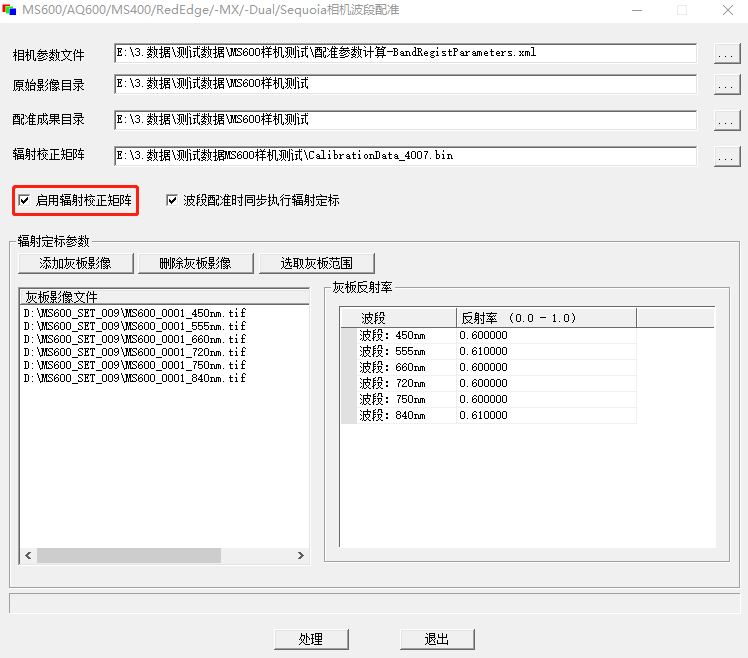Click the 退出 button to exit
The image size is (748, 658).
point(437,639)
